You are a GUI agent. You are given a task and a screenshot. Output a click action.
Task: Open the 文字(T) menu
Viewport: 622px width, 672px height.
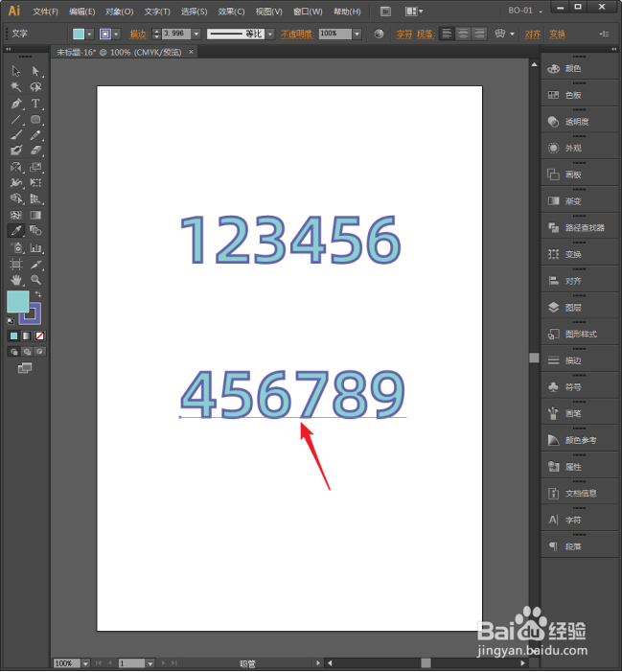coord(157,12)
